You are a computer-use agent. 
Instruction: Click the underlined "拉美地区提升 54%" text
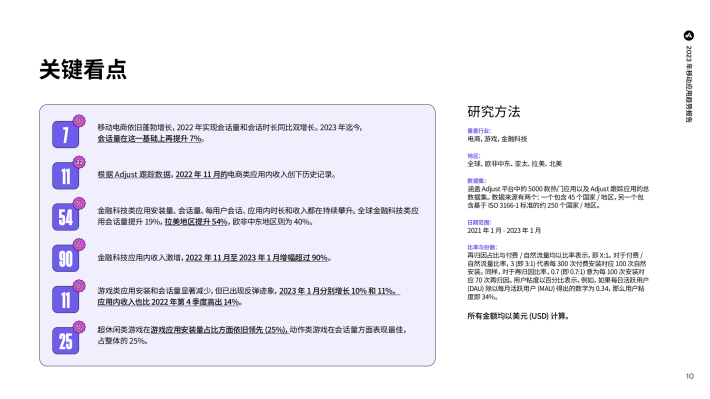click(196, 221)
